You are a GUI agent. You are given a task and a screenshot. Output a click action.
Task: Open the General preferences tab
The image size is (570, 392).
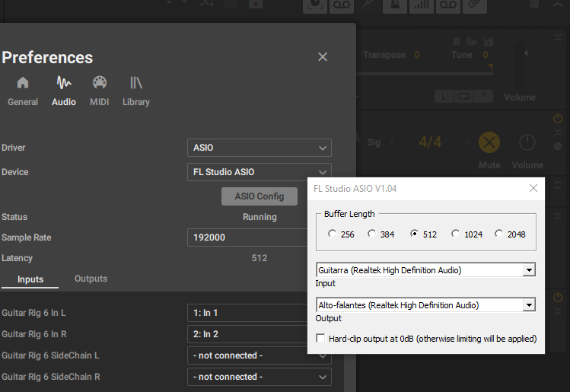23,91
